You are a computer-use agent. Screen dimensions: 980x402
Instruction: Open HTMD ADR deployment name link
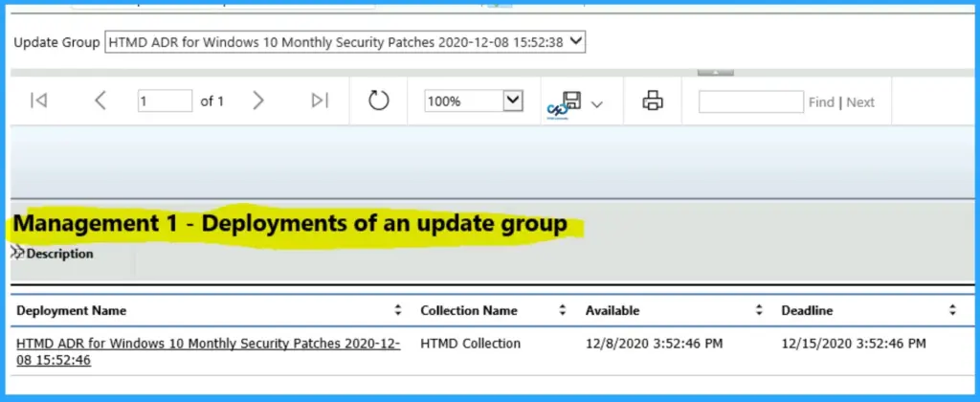pos(208,352)
